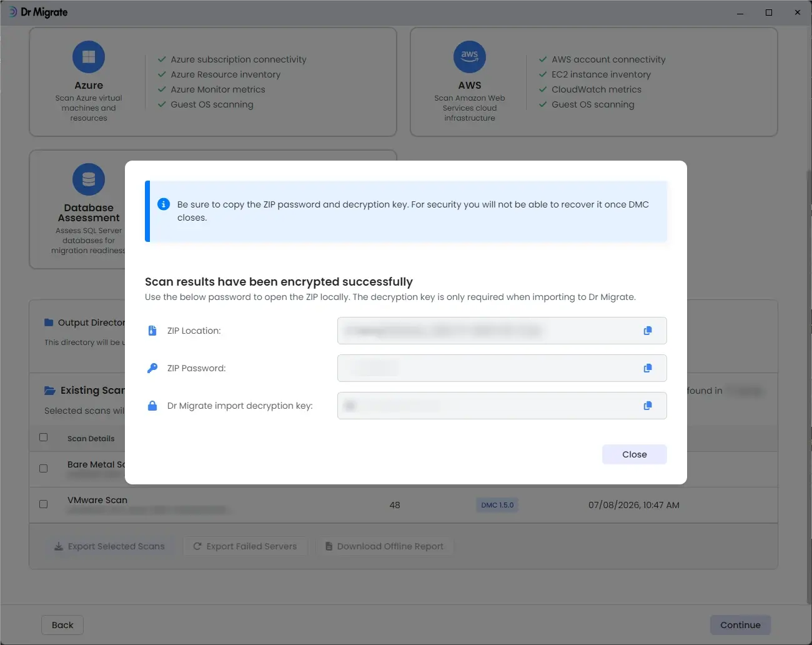
Task: Check the Bare Metal Scan row checkbox
Action: pyautogui.click(x=43, y=468)
